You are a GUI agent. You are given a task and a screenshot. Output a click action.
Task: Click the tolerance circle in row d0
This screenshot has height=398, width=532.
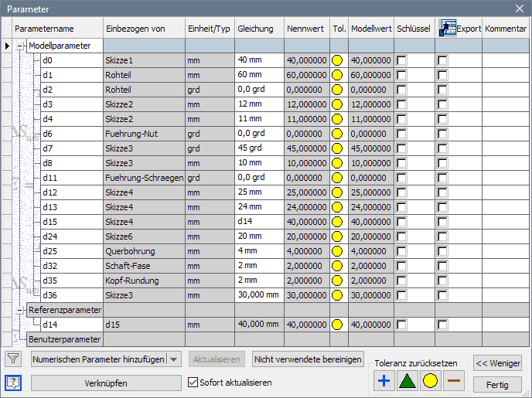[338, 60]
